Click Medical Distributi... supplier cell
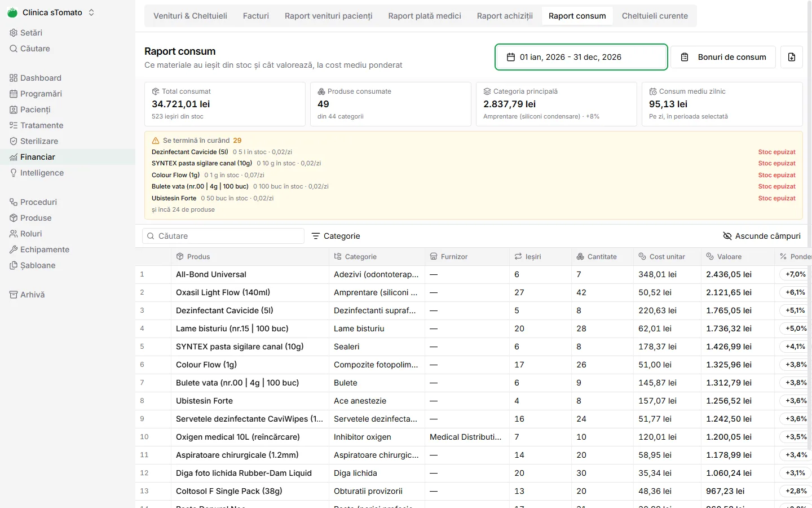Screen dimensions: 812x508 467,437
